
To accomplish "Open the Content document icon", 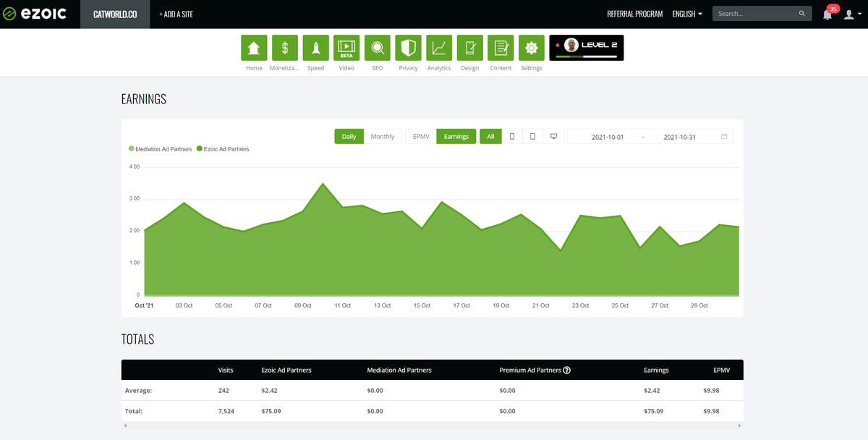I will click(501, 48).
